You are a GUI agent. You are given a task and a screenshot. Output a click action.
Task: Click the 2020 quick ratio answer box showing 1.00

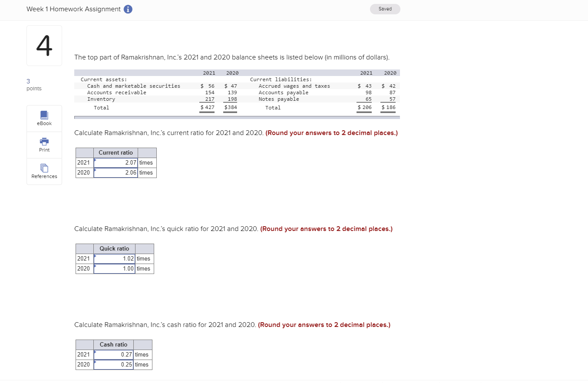114,268
